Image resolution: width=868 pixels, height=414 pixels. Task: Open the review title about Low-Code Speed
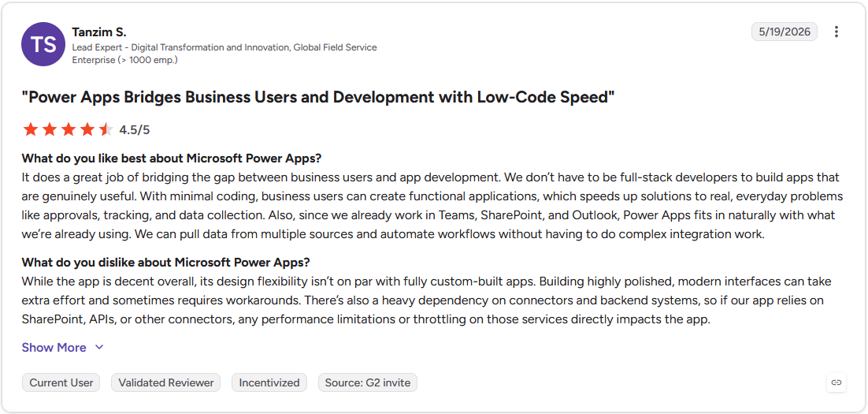click(x=319, y=97)
